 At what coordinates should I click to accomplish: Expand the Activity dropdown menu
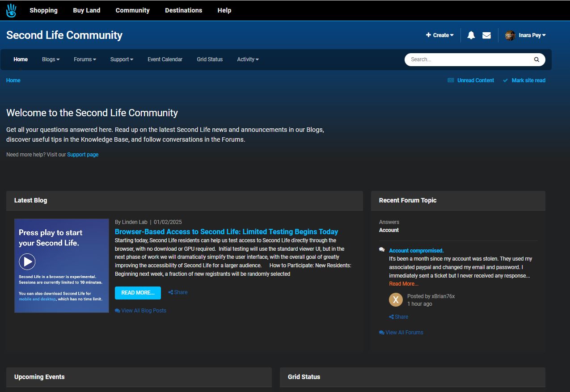pyautogui.click(x=248, y=59)
